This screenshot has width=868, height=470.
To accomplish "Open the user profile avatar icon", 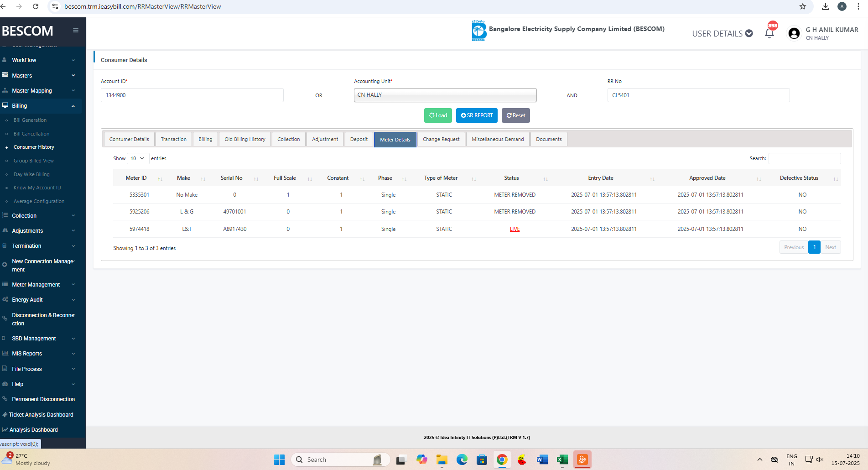I will 794,33.
